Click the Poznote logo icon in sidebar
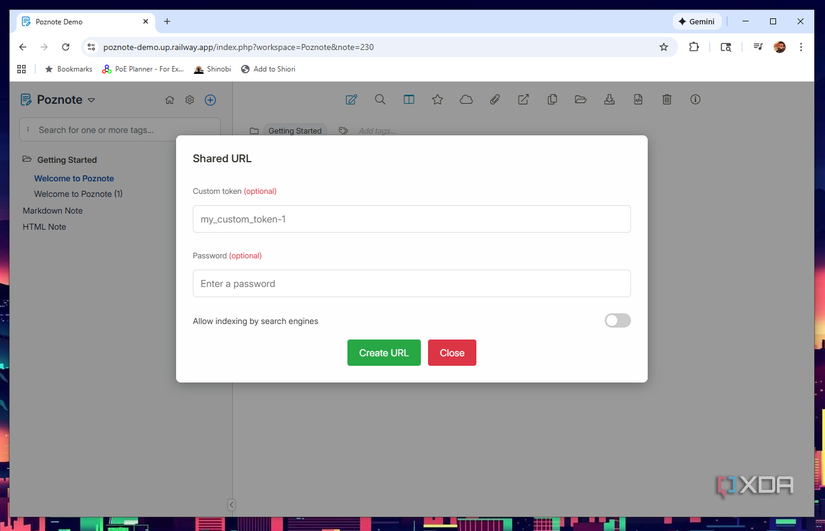825x531 pixels. (26, 99)
